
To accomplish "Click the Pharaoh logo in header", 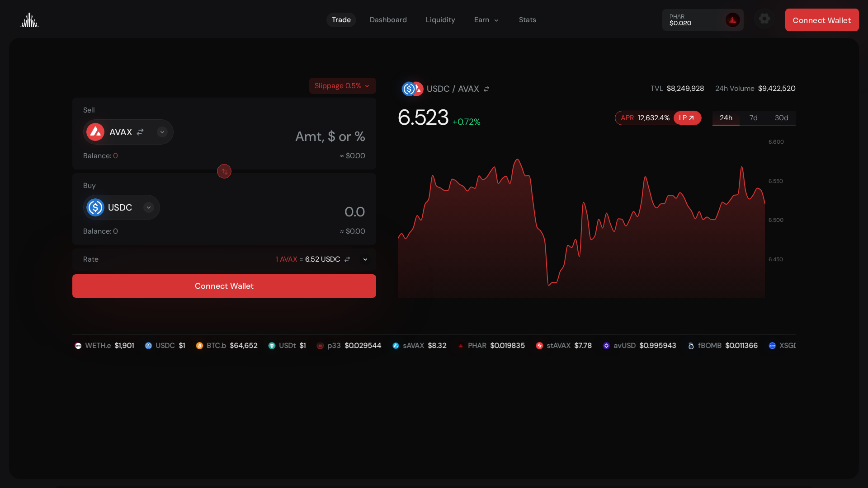I will [29, 20].
